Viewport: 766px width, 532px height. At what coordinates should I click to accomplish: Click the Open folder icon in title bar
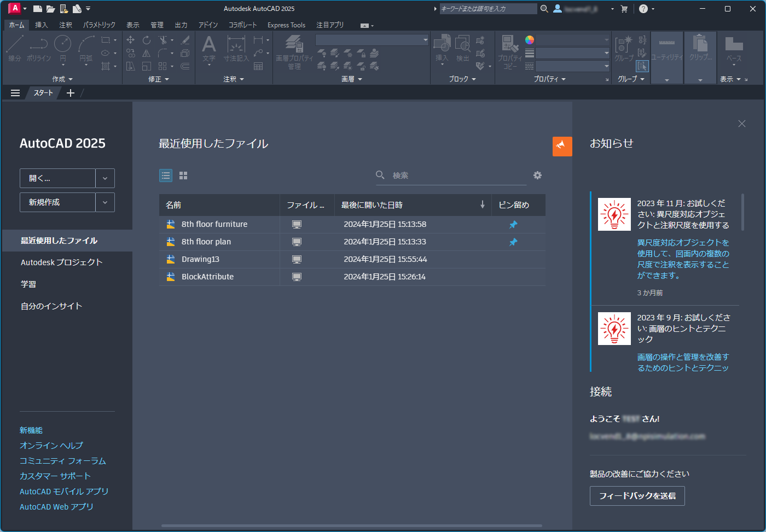click(50, 9)
